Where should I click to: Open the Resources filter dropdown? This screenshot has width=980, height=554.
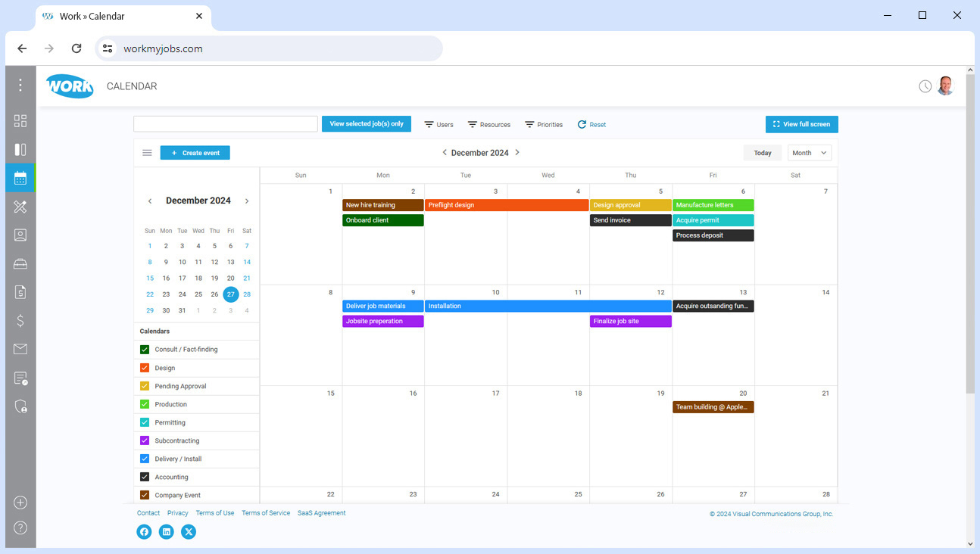(x=488, y=124)
